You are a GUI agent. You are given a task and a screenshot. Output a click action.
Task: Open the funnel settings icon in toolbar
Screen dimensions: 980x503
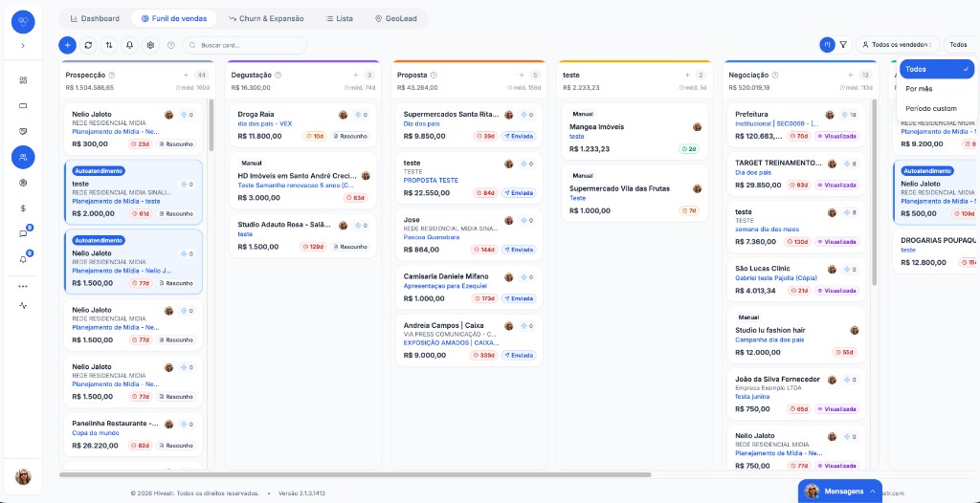[x=150, y=45]
